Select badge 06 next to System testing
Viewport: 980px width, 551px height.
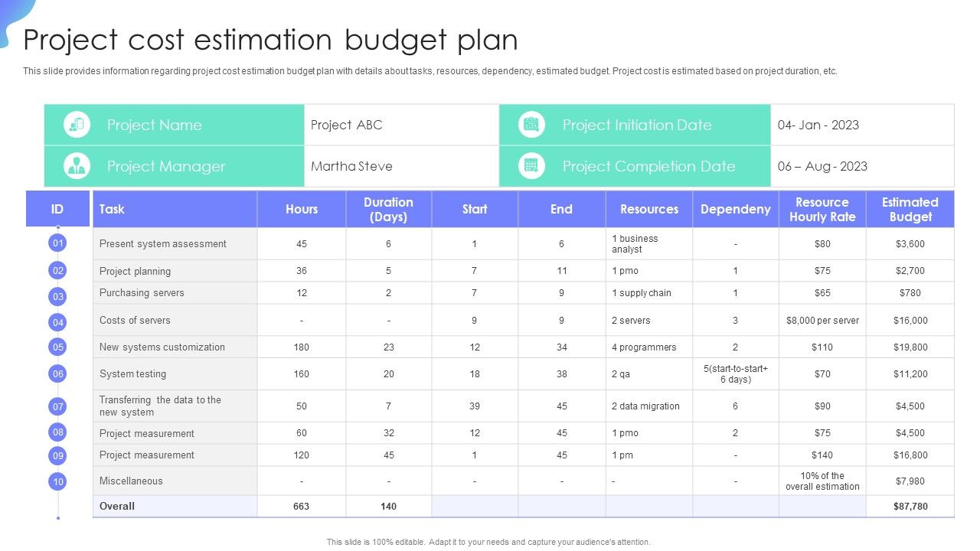click(57, 373)
